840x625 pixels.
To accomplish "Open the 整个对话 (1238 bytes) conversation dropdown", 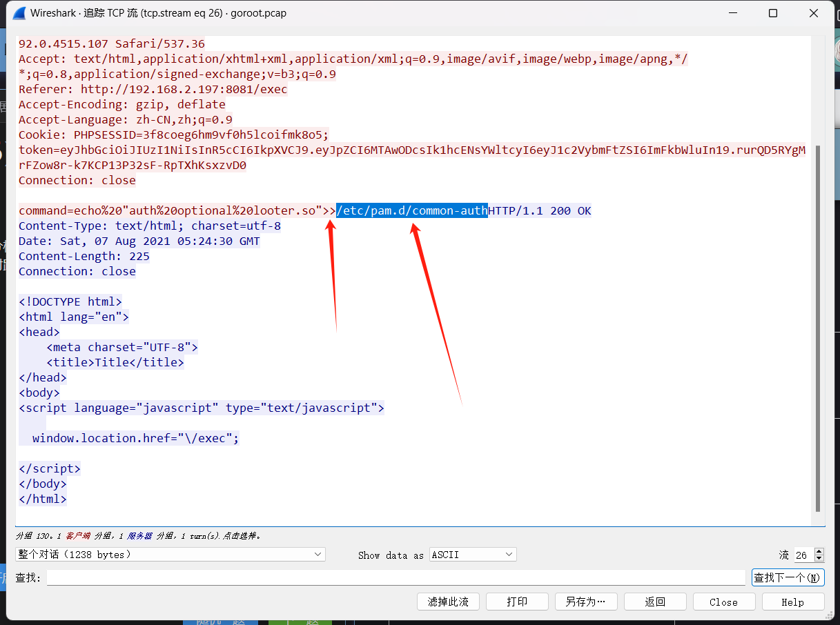I will [x=170, y=555].
